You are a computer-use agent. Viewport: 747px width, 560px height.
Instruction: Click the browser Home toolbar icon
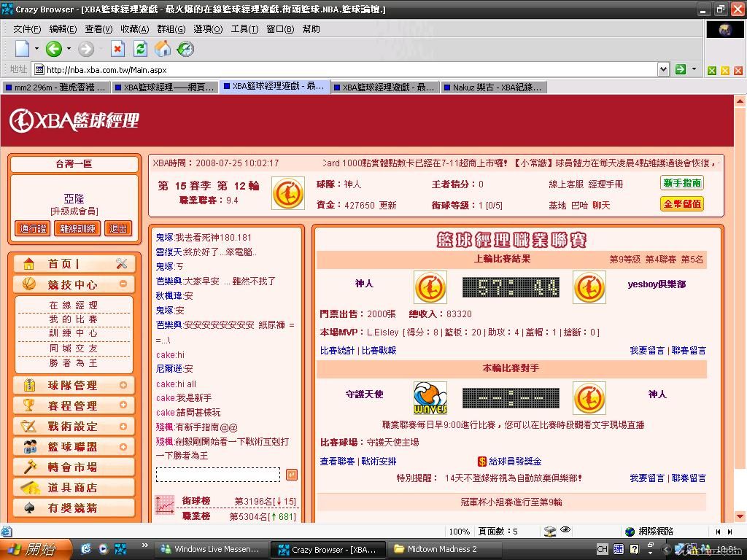163,49
